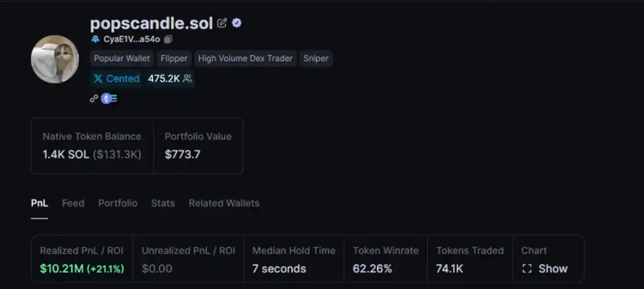
Task: Switch to the Portfolio tab
Action: (117, 203)
